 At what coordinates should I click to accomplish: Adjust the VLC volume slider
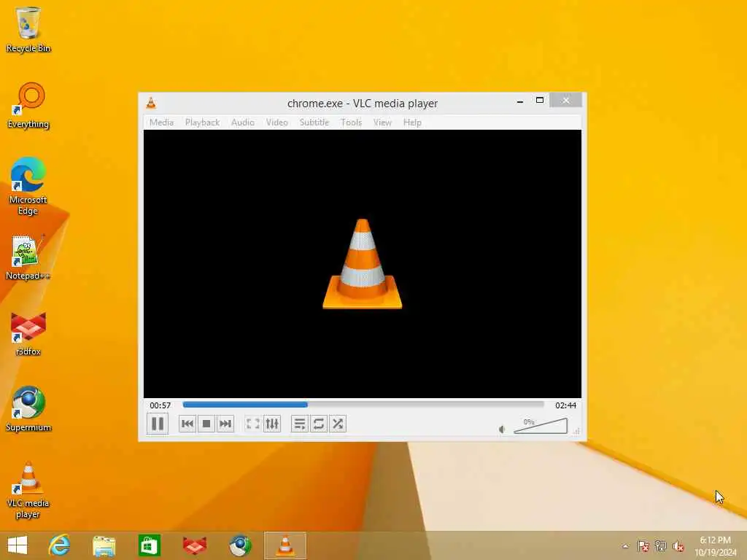(541, 425)
